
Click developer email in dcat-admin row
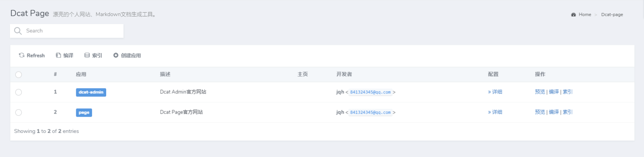coord(370,92)
